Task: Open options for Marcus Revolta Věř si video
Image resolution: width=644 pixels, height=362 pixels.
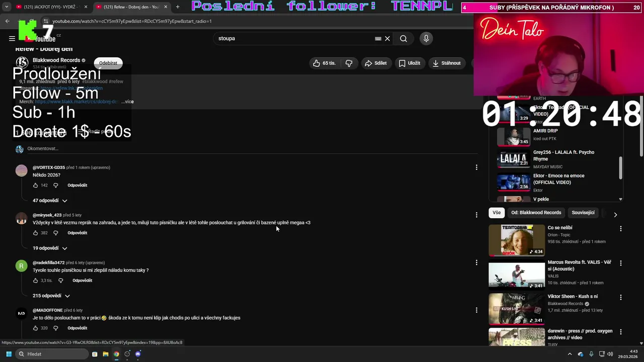Action: pyautogui.click(x=620, y=263)
